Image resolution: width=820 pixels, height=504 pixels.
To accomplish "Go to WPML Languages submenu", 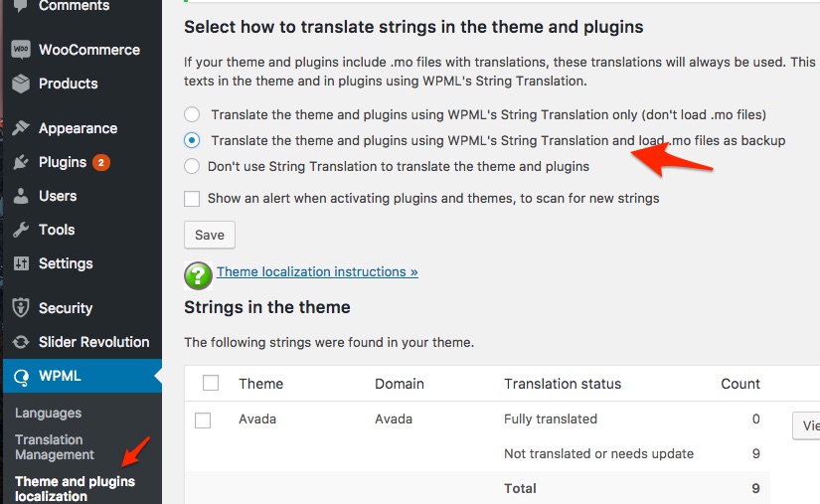I will tap(49, 413).
